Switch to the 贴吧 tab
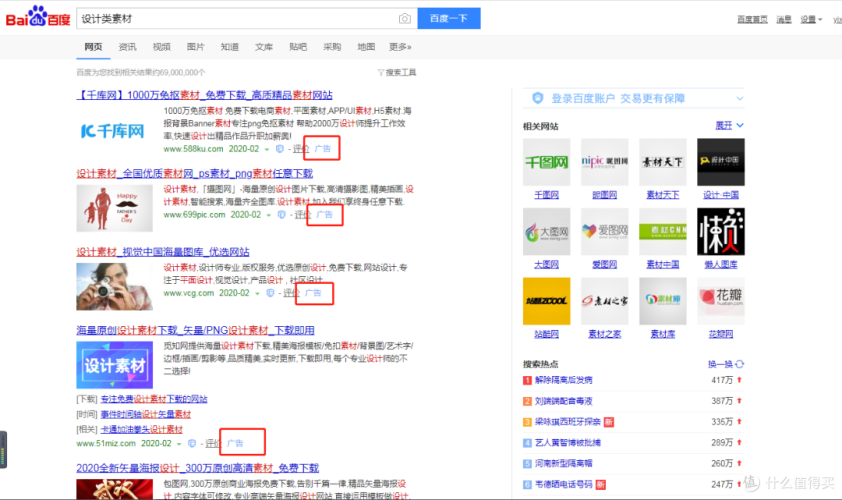 point(298,47)
